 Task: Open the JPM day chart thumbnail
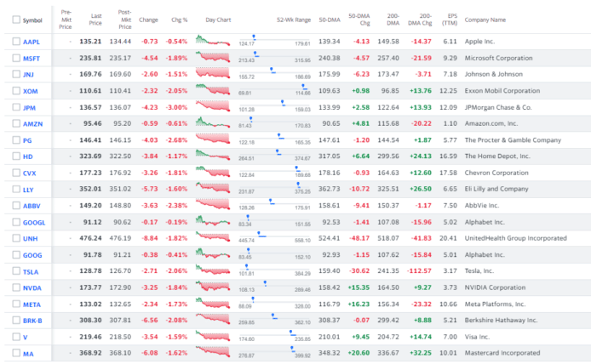click(x=213, y=106)
